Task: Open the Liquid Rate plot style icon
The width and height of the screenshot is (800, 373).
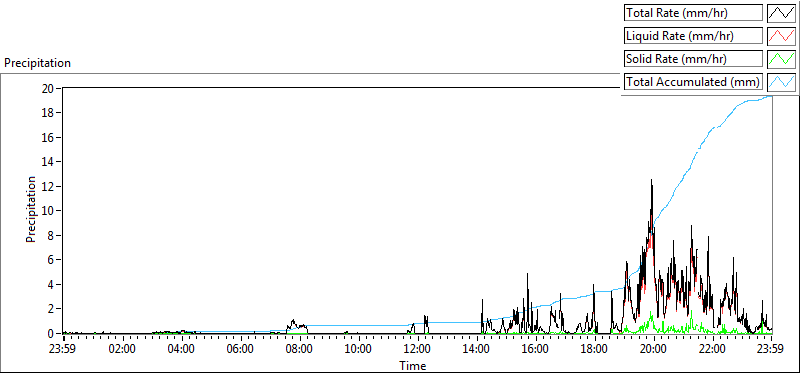Action: pyautogui.click(x=781, y=36)
